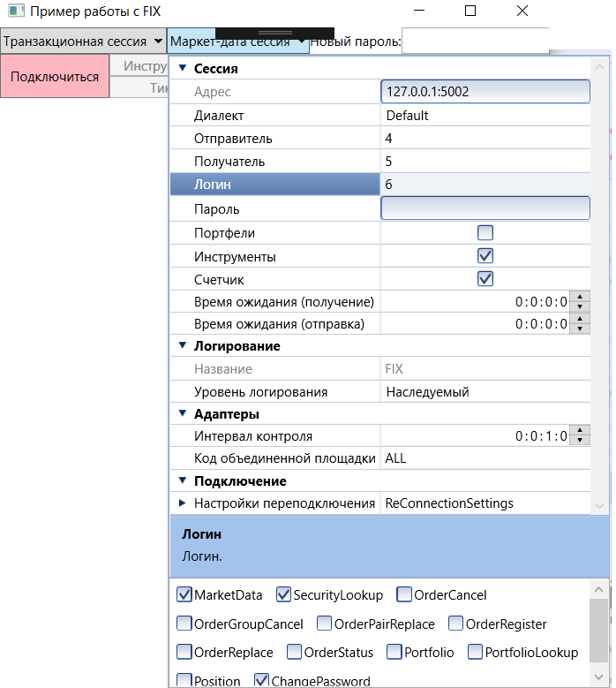Expand Настройки переподключения settings
The height and width of the screenshot is (688, 616).
[x=183, y=503]
